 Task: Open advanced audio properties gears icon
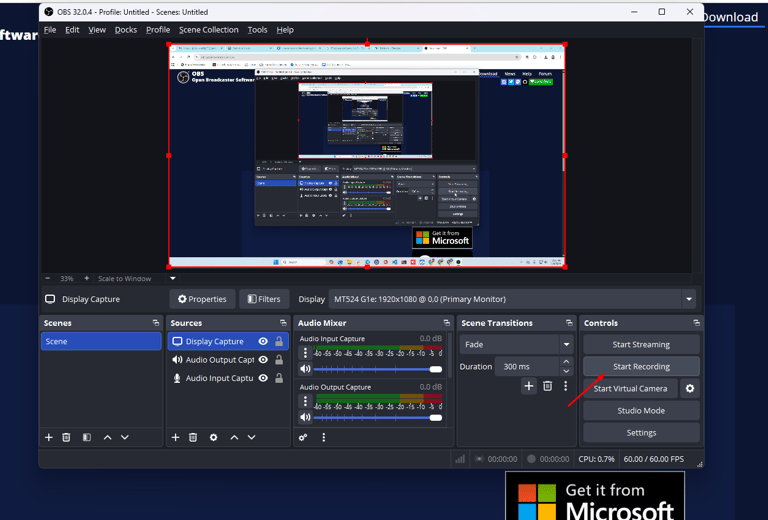point(303,437)
